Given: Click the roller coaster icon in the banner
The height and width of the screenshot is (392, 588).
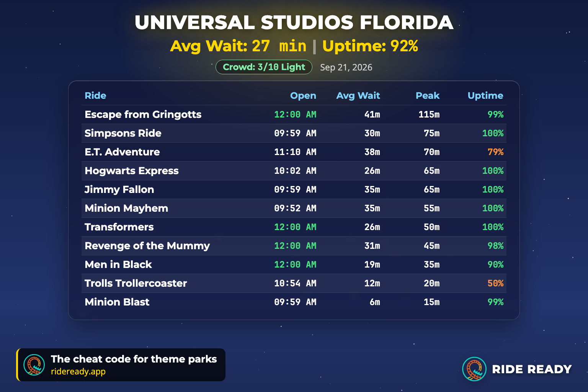Looking at the screenshot, I should [x=34, y=365].
